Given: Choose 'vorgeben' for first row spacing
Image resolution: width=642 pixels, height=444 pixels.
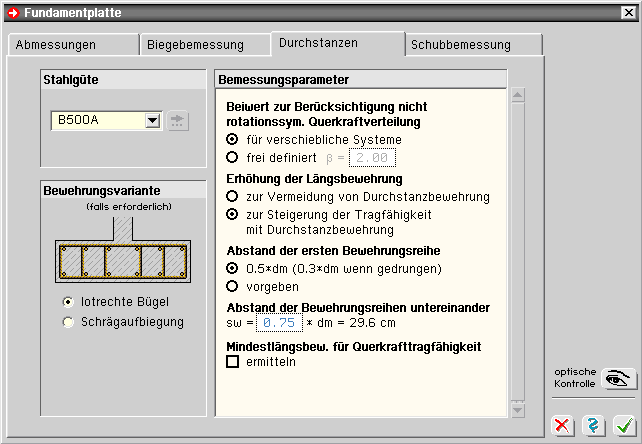Looking at the screenshot, I should (233, 286).
